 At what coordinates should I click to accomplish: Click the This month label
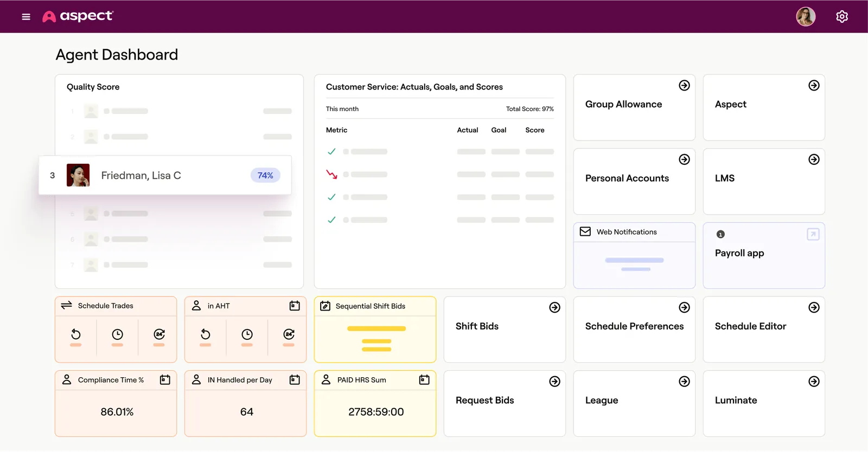click(x=342, y=109)
